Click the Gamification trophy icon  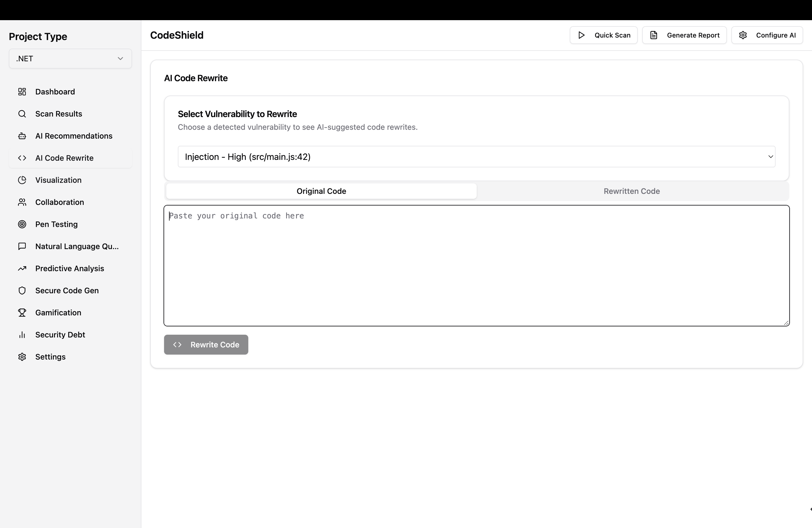pos(22,313)
